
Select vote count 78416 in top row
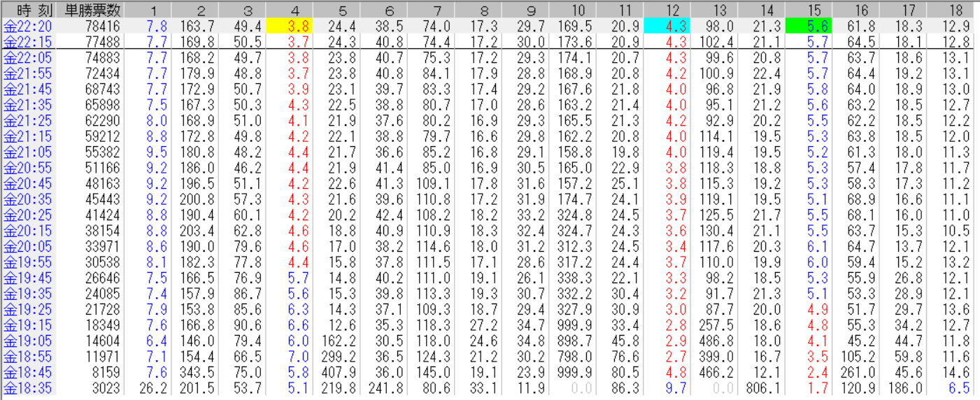(102, 27)
